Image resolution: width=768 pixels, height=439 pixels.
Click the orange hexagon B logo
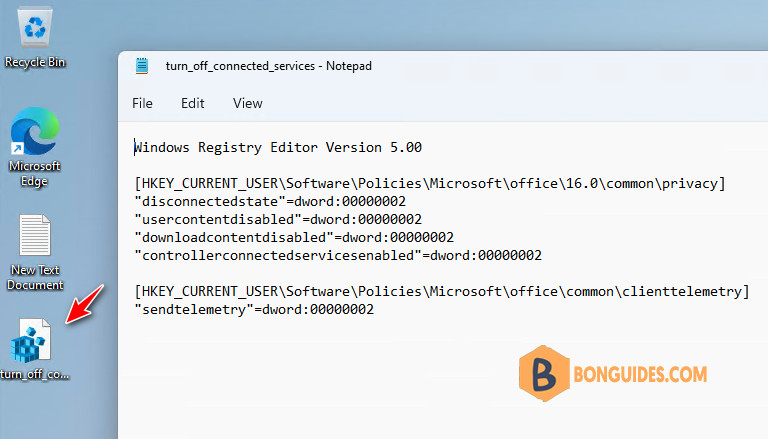[544, 374]
